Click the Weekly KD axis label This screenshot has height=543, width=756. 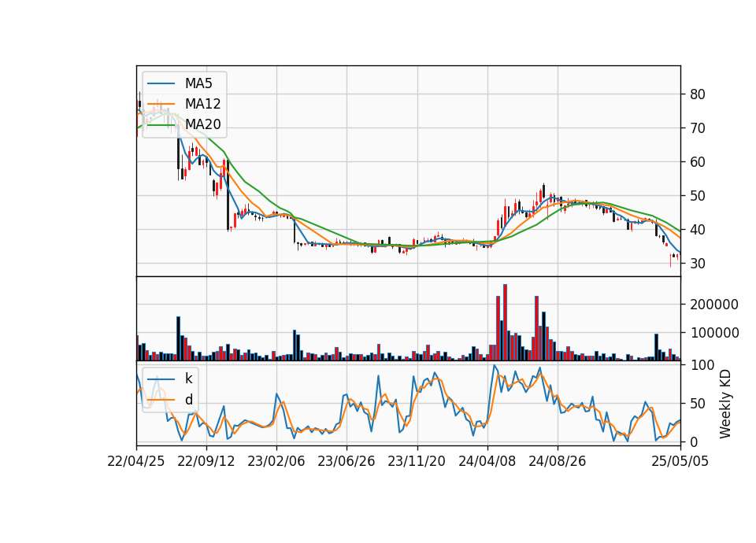(725, 404)
